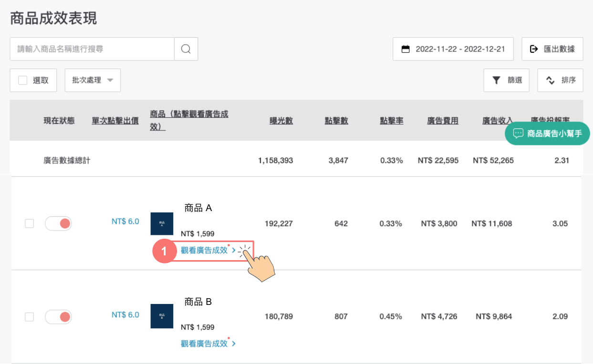The image size is (593, 364).
Task: Click the filter funnel icon
Action: [x=496, y=81]
